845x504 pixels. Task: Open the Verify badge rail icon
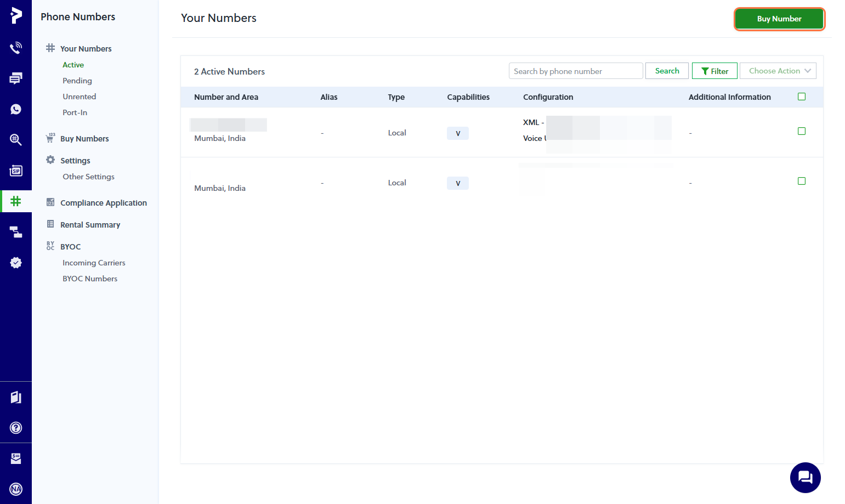point(16,263)
